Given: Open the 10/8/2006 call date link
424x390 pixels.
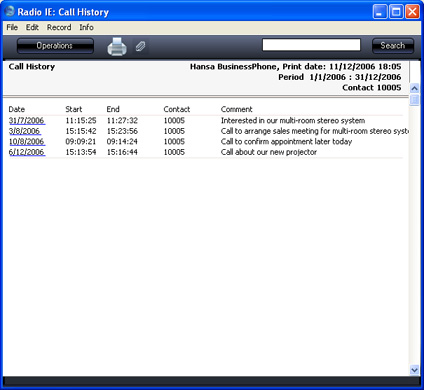Looking at the screenshot, I should pos(27,142).
